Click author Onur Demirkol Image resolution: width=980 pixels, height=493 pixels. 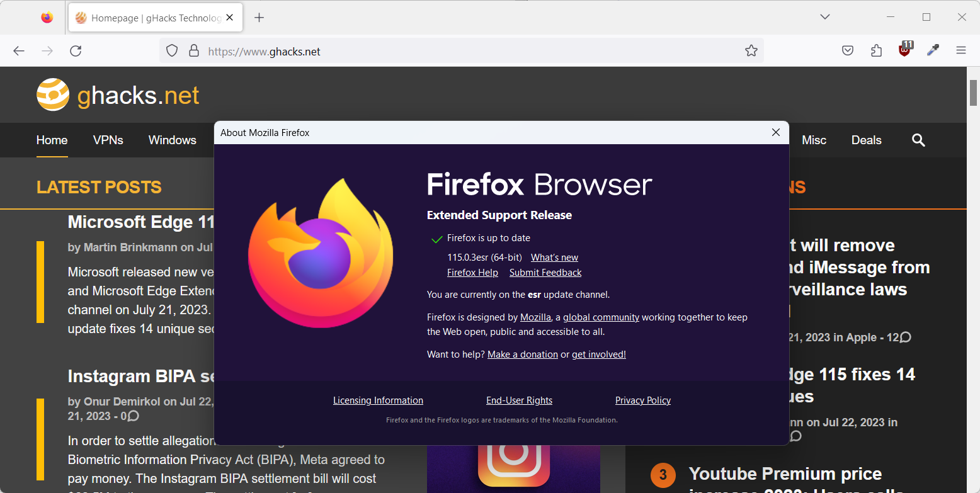122,402
